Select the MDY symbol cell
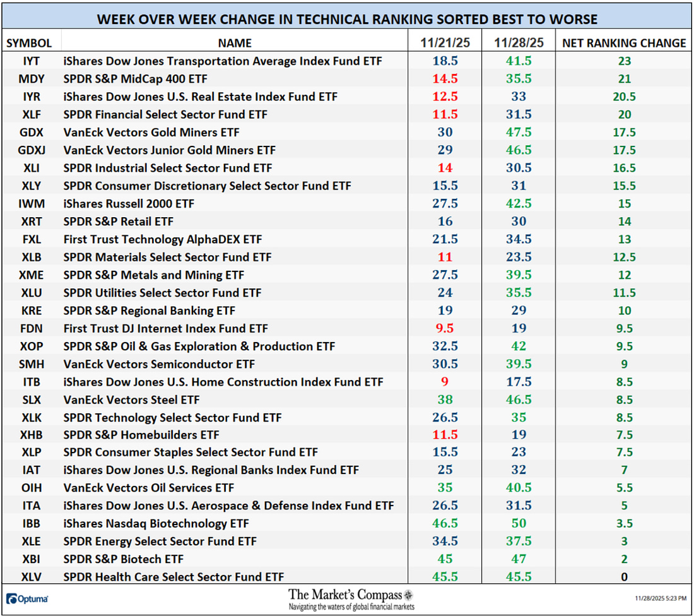The image size is (694, 616). (32, 79)
